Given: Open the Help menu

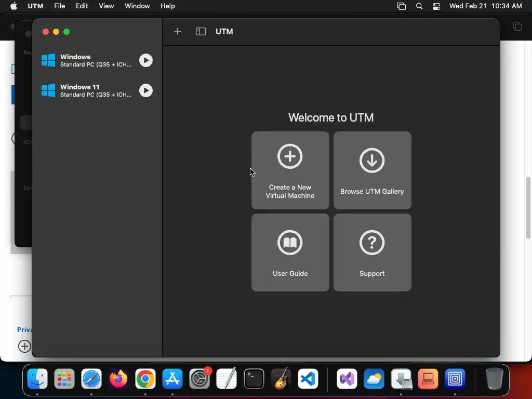Looking at the screenshot, I should click(168, 6).
